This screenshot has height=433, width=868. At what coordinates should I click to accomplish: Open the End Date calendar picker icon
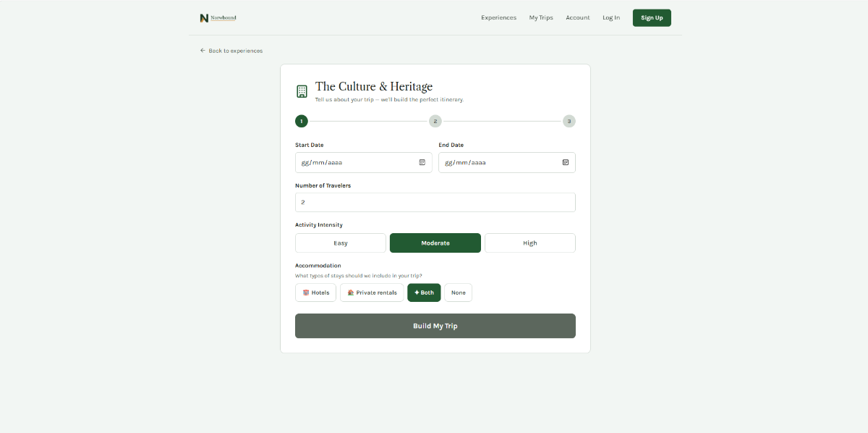[x=566, y=162]
